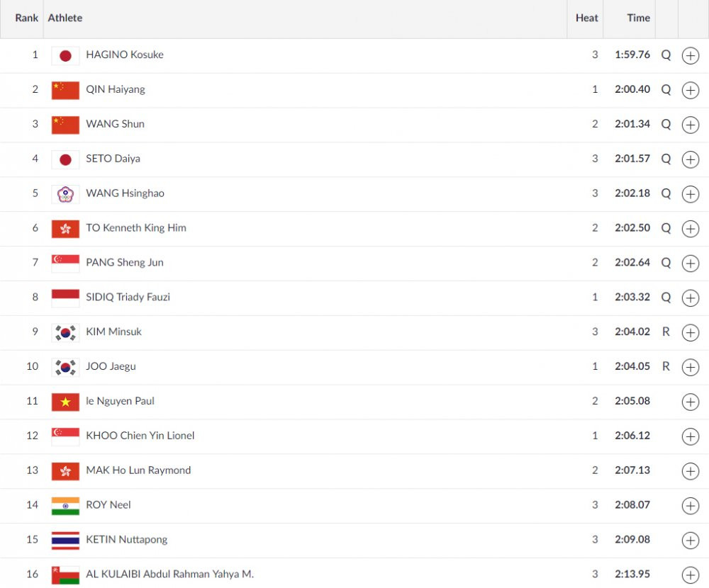709x588 pixels.
Task: Open plus icon beside SETO Daiya
Action: (x=690, y=159)
